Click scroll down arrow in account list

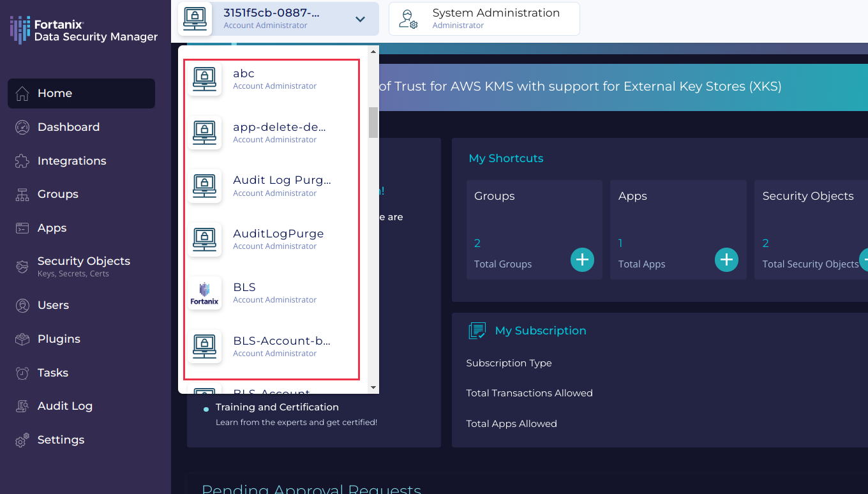click(x=373, y=387)
